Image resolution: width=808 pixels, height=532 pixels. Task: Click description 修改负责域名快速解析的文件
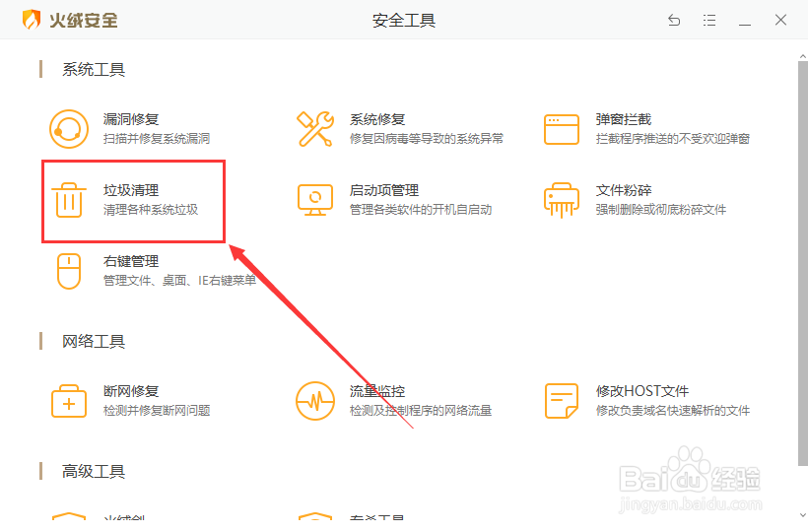(x=672, y=411)
